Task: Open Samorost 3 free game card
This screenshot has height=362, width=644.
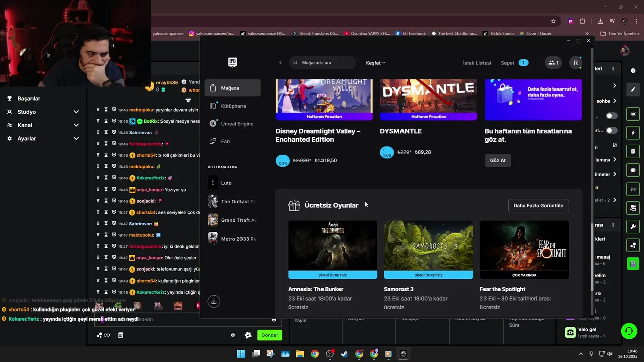Action: pyautogui.click(x=428, y=265)
